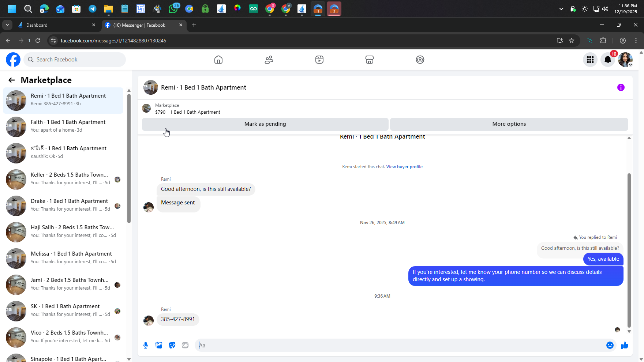Viewport: 644px width, 362px height.
Task: Send a thumbs-up like
Action: coord(625,345)
